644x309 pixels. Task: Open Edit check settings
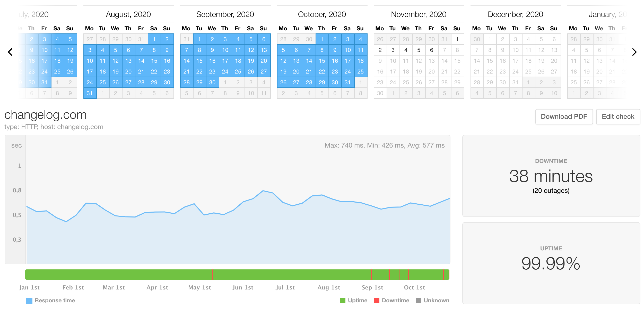tap(618, 117)
